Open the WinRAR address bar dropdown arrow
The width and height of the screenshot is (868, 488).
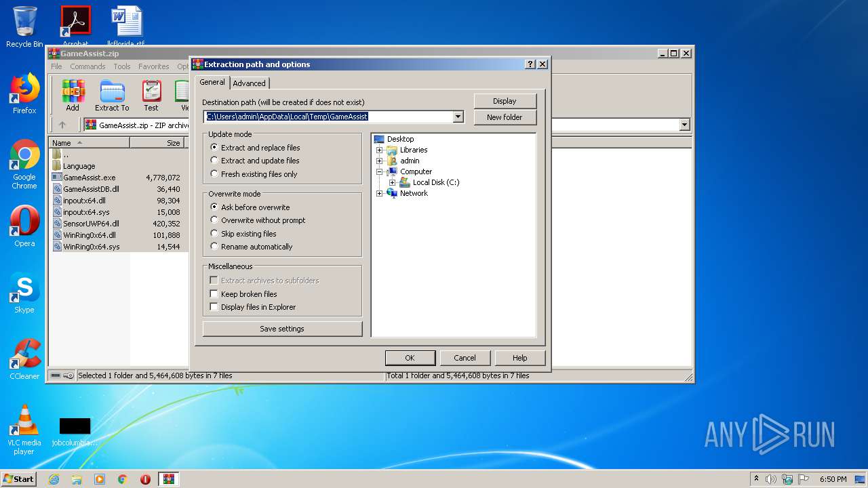684,125
